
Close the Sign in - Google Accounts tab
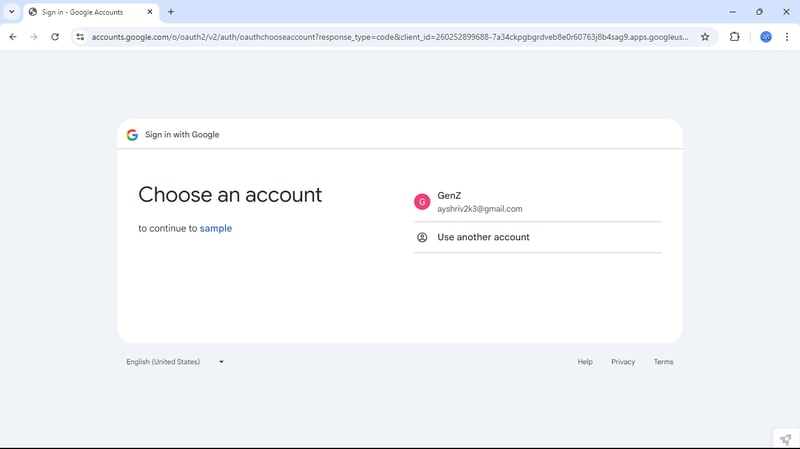click(149, 12)
